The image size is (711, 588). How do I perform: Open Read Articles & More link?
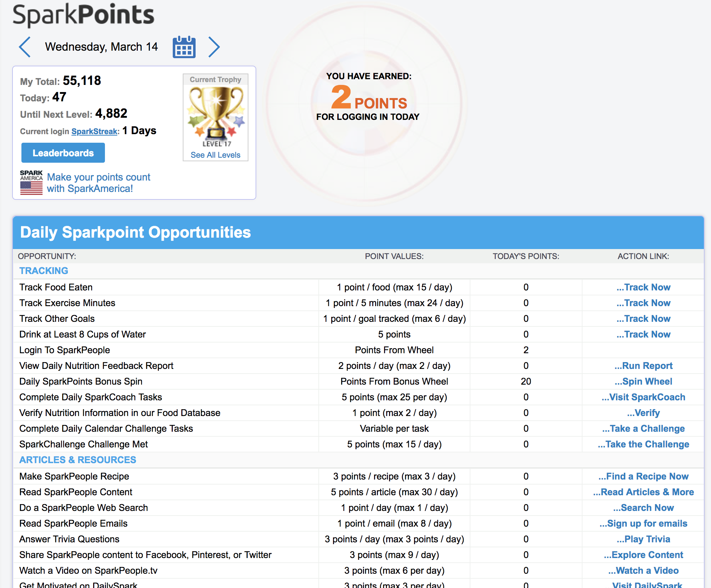point(643,492)
